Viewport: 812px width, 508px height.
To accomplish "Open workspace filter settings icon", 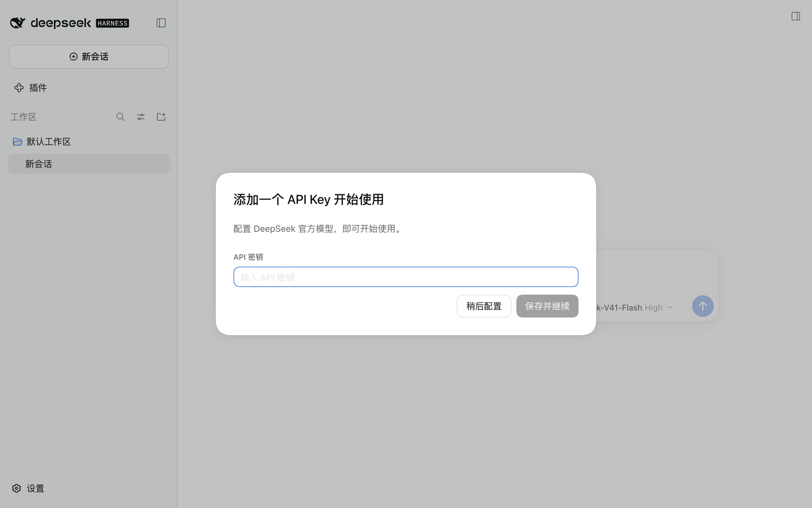I will 141,117.
